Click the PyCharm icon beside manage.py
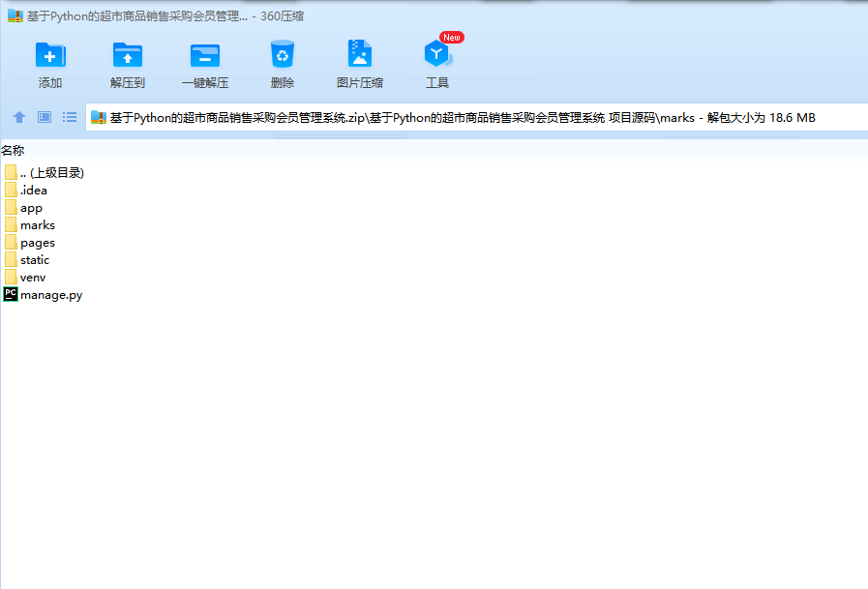The width and height of the screenshot is (868, 589). tap(11, 294)
